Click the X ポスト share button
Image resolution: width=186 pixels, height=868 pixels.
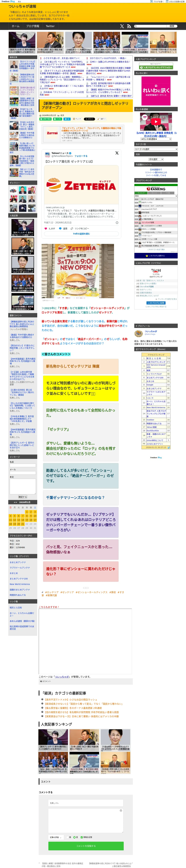tap(90, 119)
